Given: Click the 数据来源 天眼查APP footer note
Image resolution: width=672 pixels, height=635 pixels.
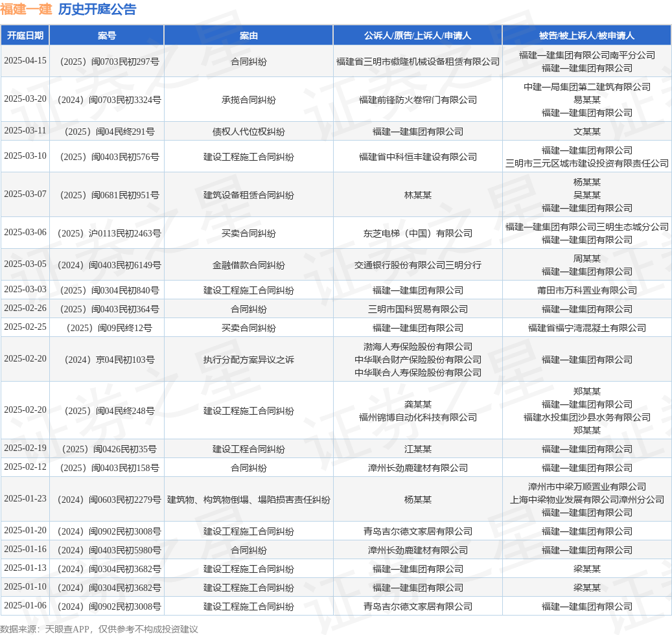Looking at the screenshot, I should coord(99,629).
